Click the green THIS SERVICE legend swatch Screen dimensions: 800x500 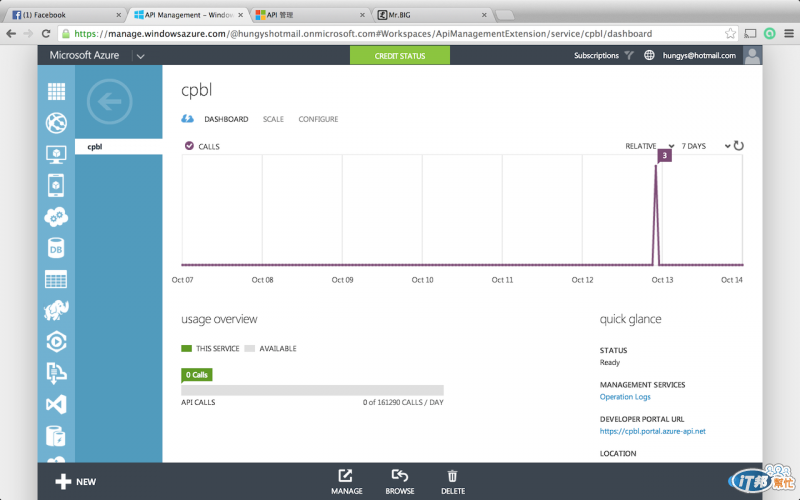[186, 348]
